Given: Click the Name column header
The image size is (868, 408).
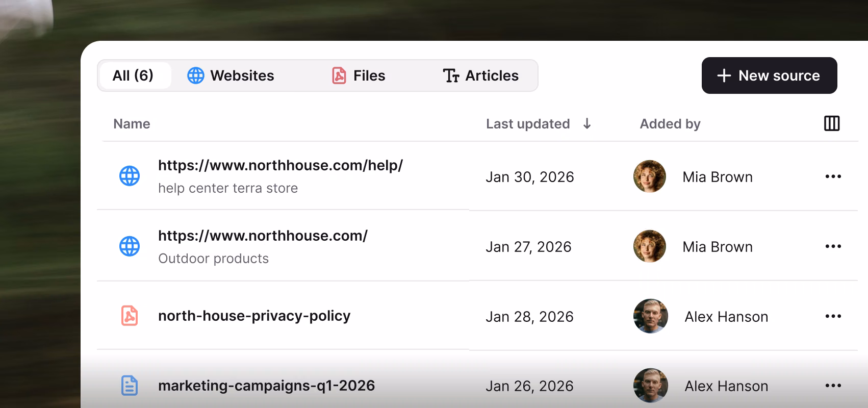Looking at the screenshot, I should 132,124.
